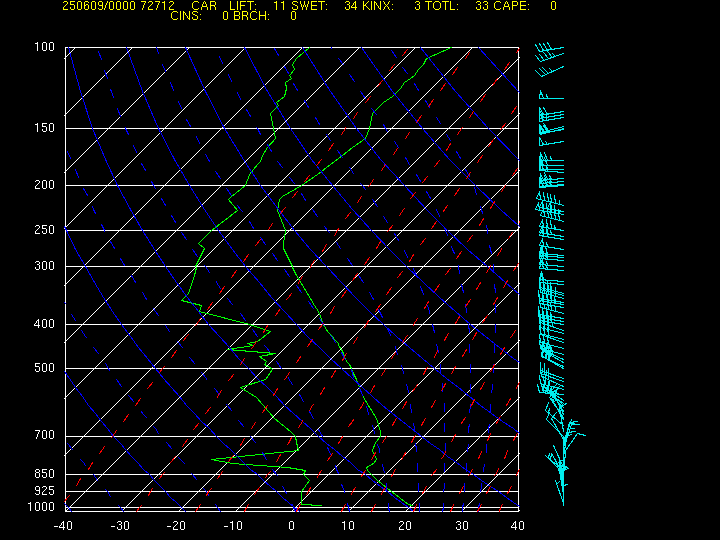Click the 1000 pressure level label
The width and height of the screenshot is (720, 540).
(x=41, y=507)
